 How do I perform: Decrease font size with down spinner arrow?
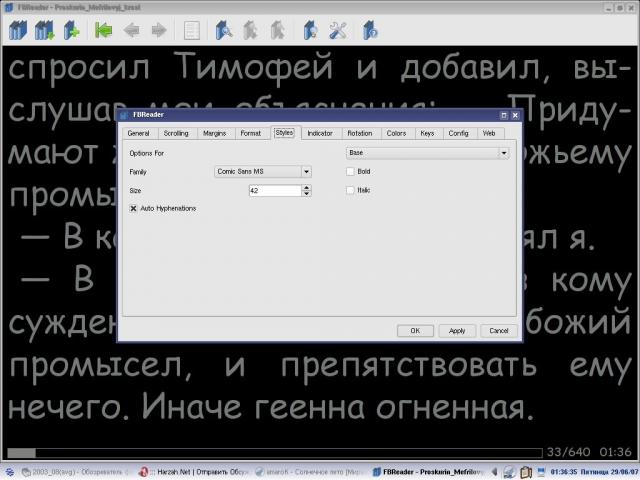tap(307, 193)
